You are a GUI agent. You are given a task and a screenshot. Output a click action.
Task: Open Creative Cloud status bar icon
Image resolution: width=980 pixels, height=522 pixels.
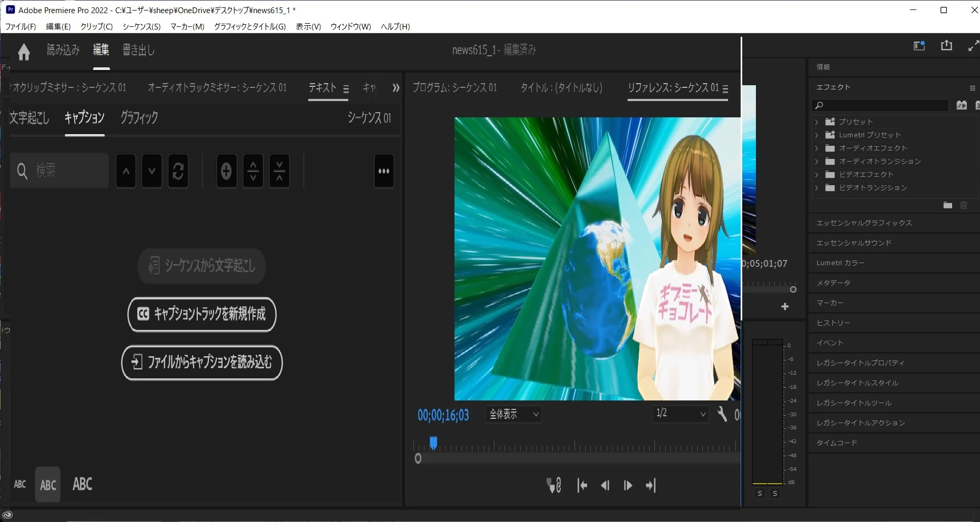(x=7, y=515)
